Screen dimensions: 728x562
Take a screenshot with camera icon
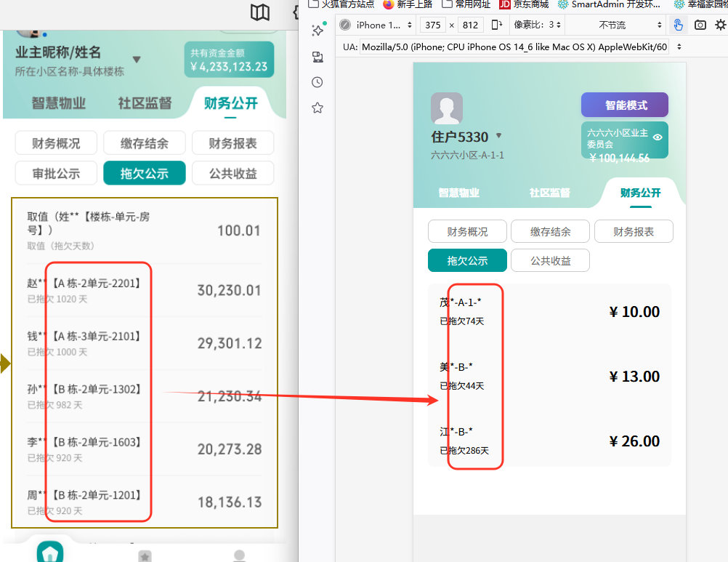[x=700, y=25]
